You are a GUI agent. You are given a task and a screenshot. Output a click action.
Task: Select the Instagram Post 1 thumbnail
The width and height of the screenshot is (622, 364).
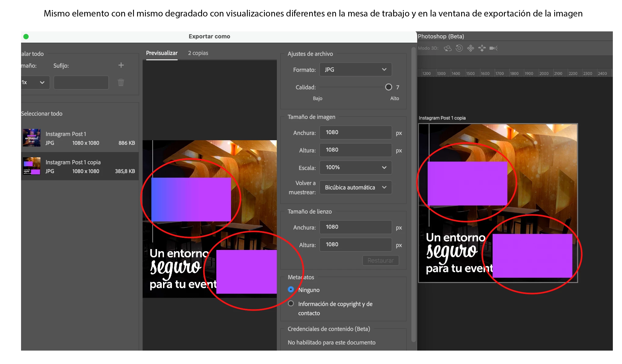coord(32,138)
